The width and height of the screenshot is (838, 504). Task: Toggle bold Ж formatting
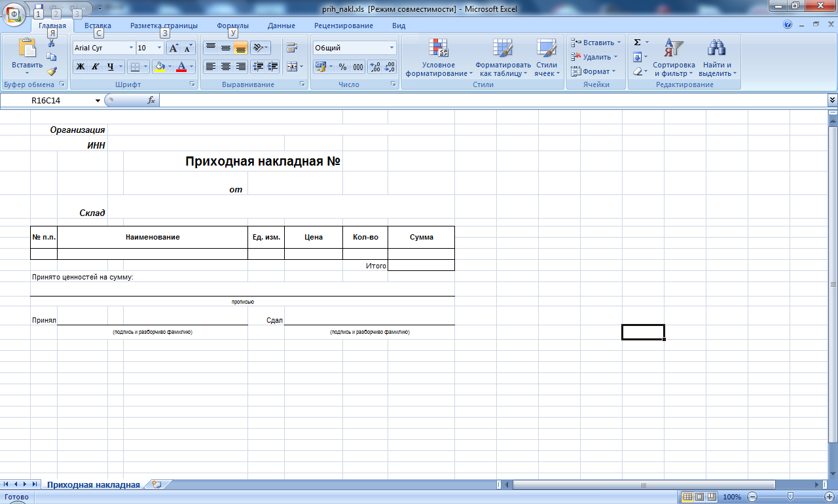[80, 67]
